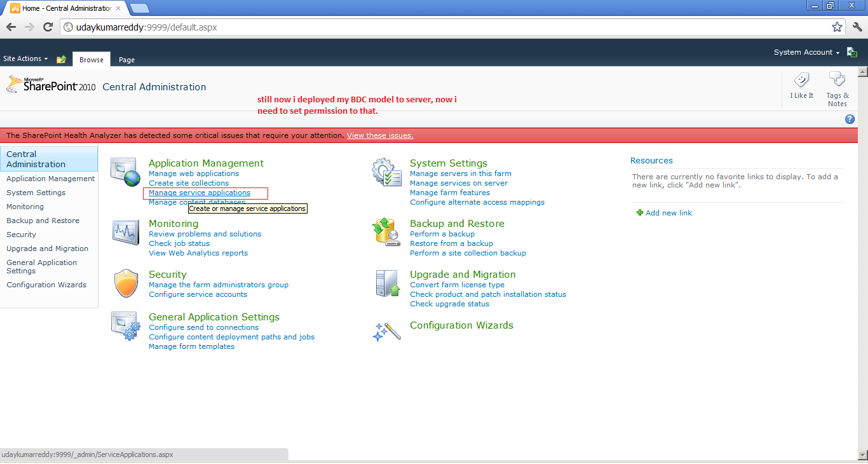Viewport: 868px width, 464px height.
Task: Click the Backup and Restore icon
Action: click(386, 232)
